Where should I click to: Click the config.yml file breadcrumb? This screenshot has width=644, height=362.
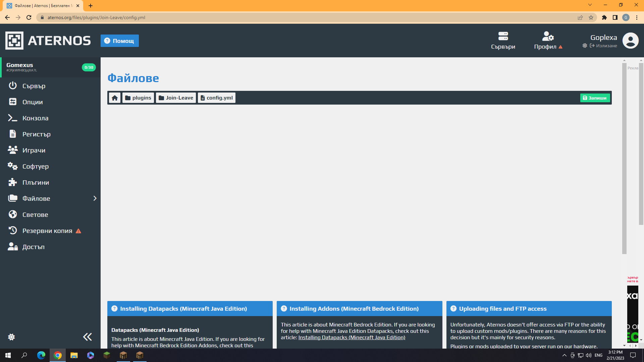coord(217,98)
